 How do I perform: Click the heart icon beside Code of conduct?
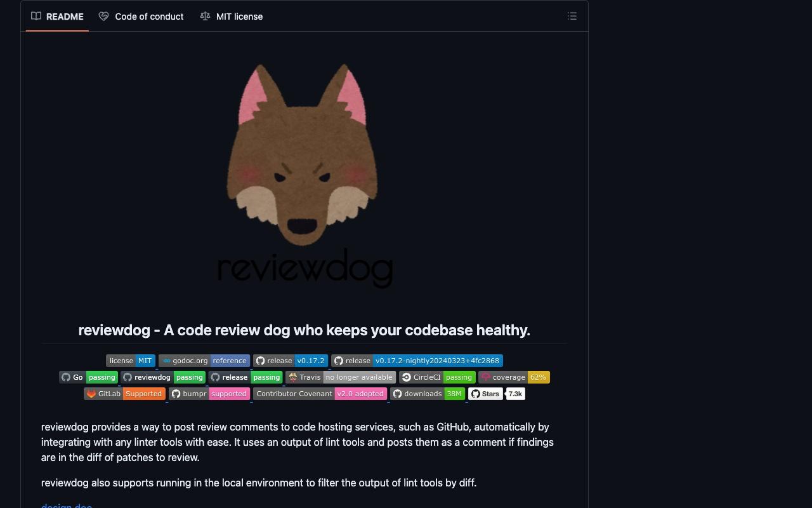(103, 17)
